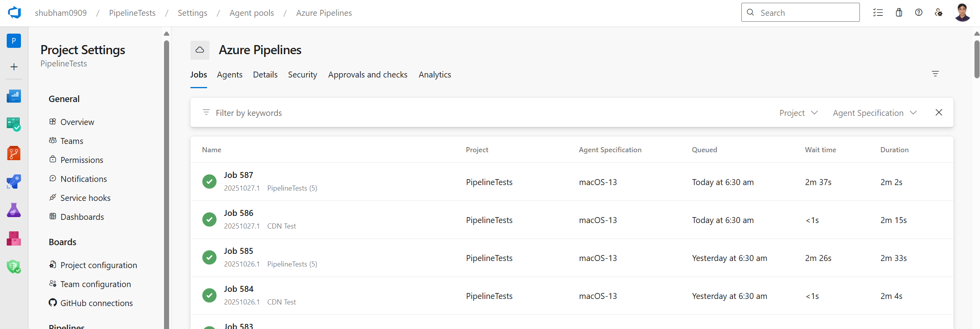980x329 pixels.
Task: Click the plus icon to add new item
Action: [x=14, y=67]
